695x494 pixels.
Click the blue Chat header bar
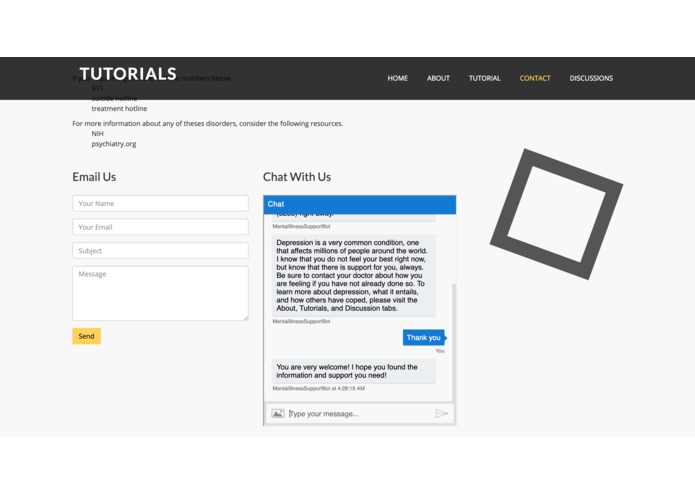pos(359,204)
